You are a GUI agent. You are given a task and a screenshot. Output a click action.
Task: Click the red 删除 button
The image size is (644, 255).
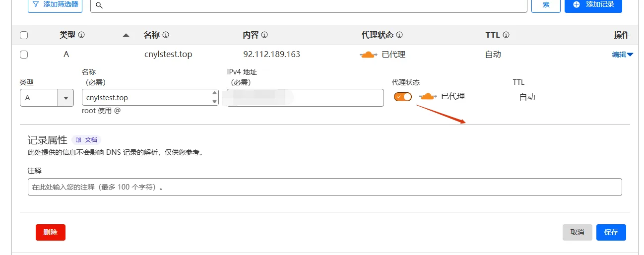point(51,232)
